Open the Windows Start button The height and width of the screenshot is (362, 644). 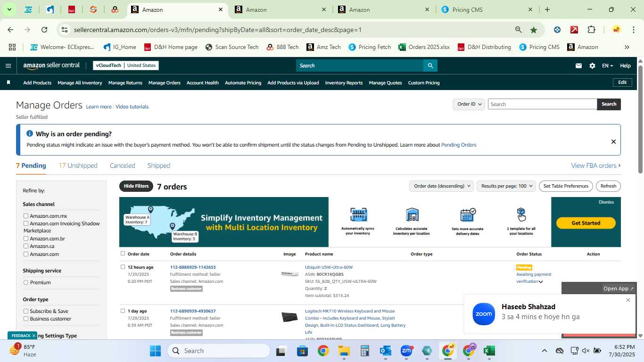click(x=155, y=351)
